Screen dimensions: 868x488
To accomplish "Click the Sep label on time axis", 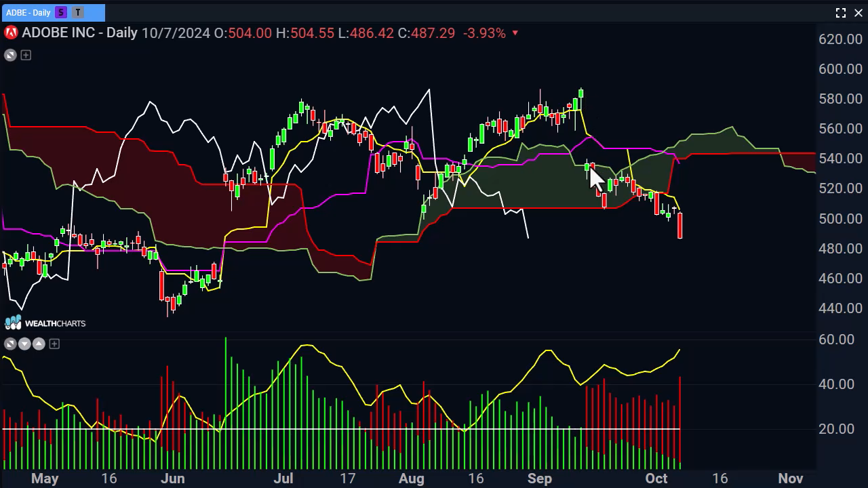I will click(x=540, y=479).
